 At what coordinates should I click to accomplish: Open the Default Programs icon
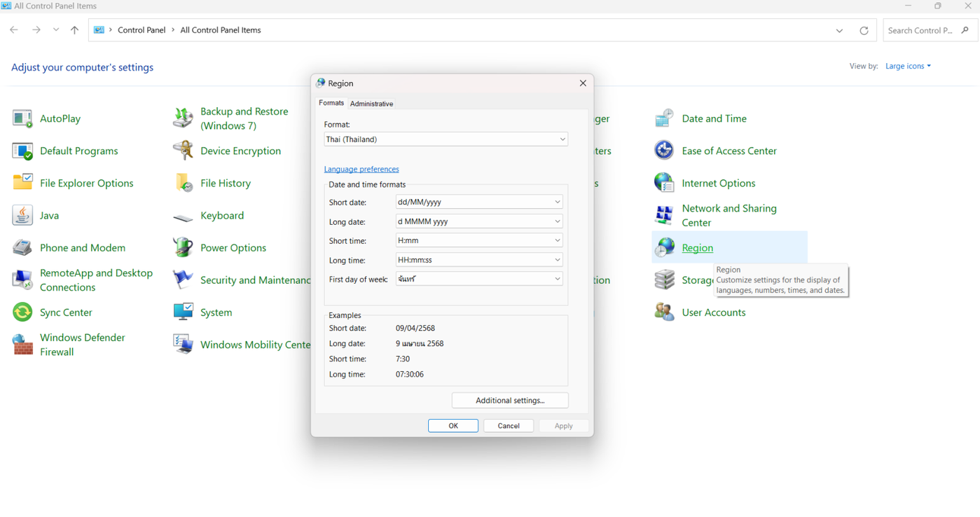point(22,151)
